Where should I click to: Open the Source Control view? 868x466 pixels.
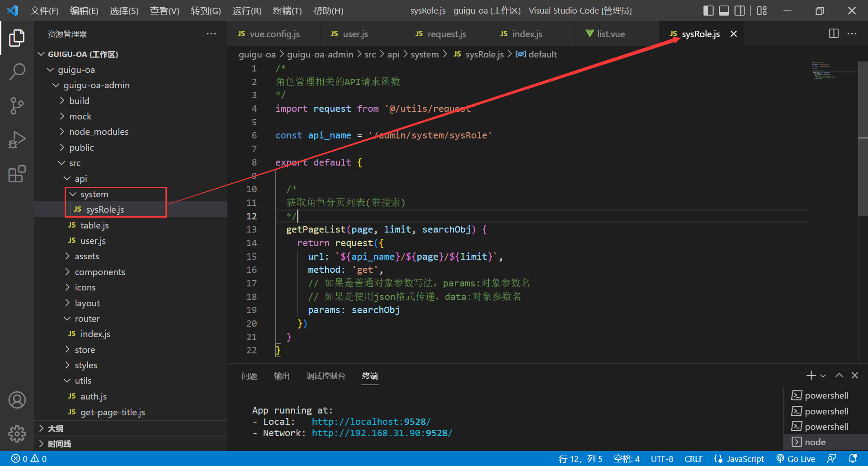pyautogui.click(x=17, y=105)
